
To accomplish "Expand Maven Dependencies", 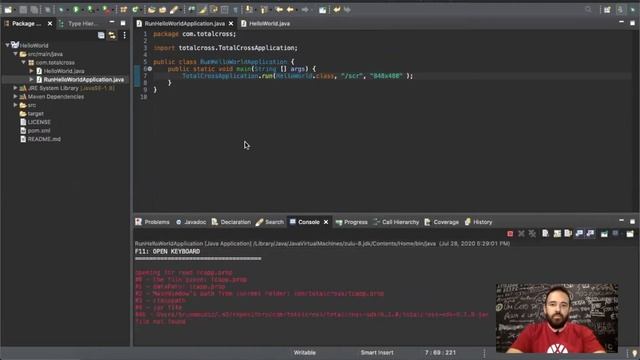I will (x=16, y=97).
